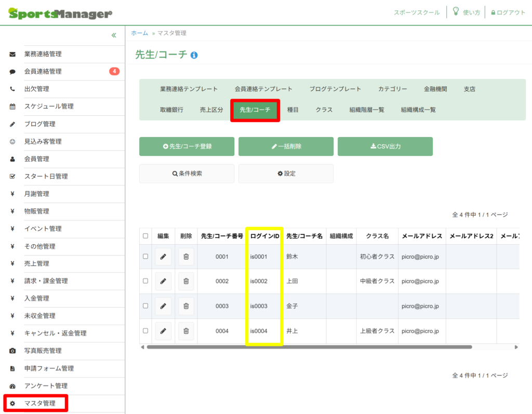
Task: Open マスタ管理 in the sidebar
Action: click(39, 403)
